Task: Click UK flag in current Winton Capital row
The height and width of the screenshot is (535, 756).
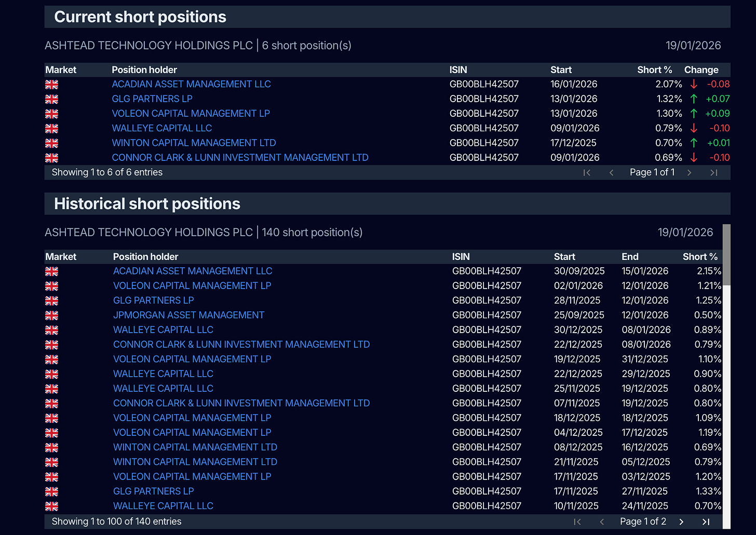Action: (x=51, y=143)
